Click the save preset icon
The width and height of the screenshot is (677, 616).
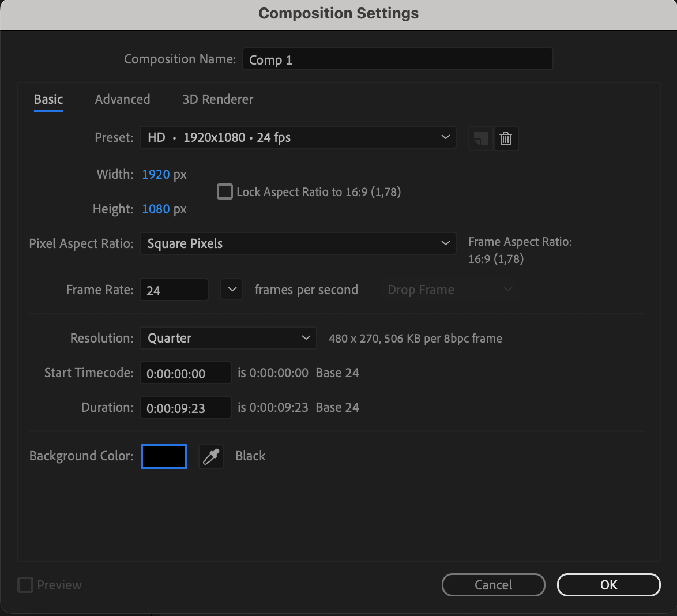point(480,138)
